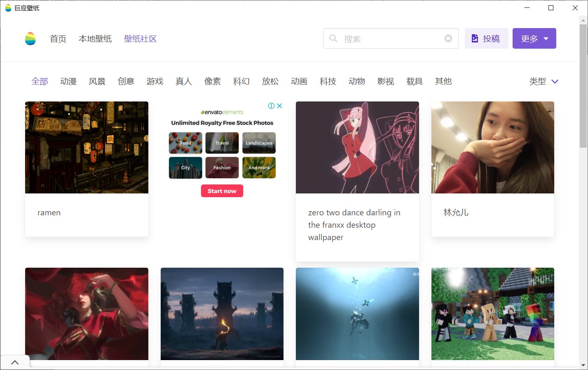Click the back-to-top up arrow
Screen dimensions: 588x370
(15, 363)
